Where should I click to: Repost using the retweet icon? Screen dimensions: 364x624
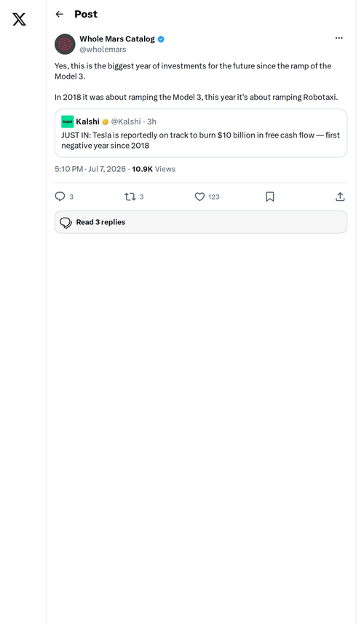tap(130, 197)
